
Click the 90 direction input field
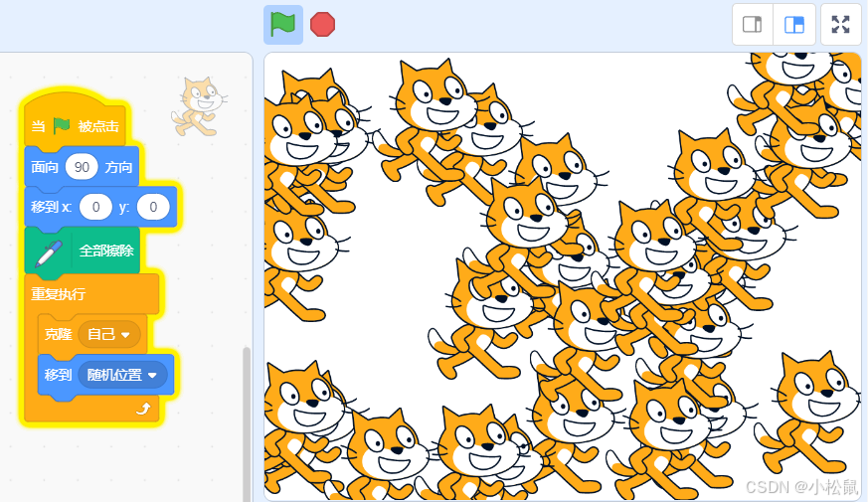click(x=82, y=167)
